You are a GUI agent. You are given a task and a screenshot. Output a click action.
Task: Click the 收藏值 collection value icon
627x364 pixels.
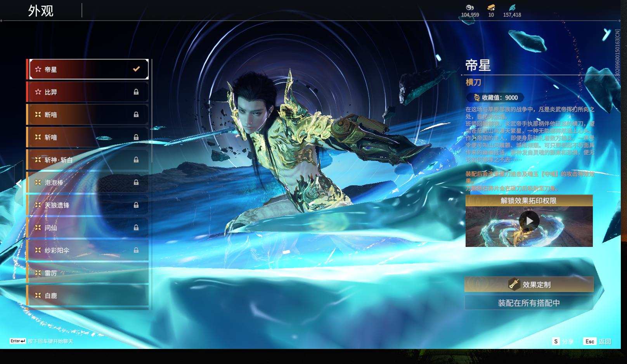click(x=477, y=98)
